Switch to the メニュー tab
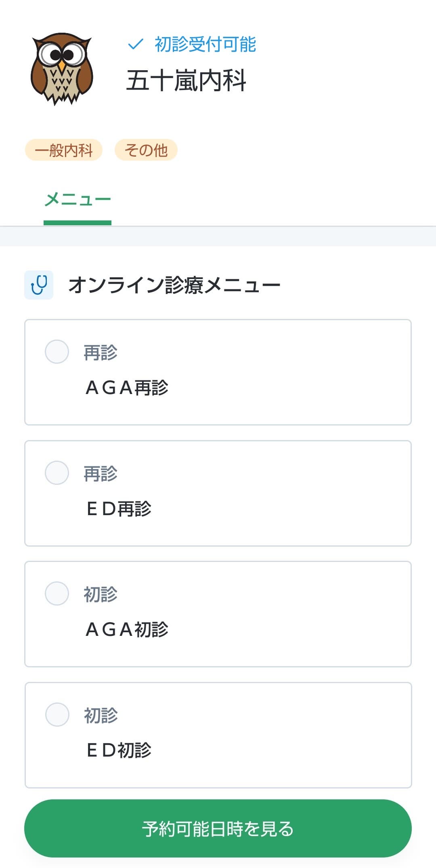This screenshot has height=868, width=436. (x=78, y=200)
